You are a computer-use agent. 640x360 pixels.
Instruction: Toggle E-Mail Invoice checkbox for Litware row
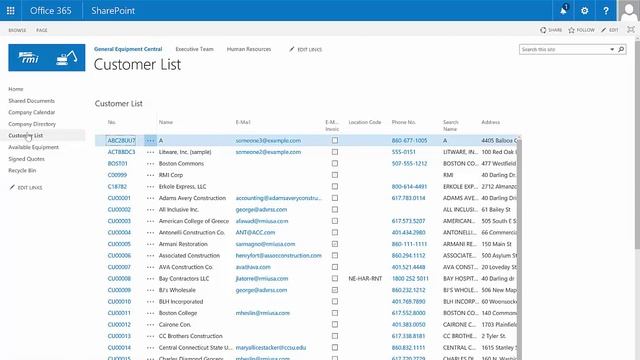tap(335, 152)
